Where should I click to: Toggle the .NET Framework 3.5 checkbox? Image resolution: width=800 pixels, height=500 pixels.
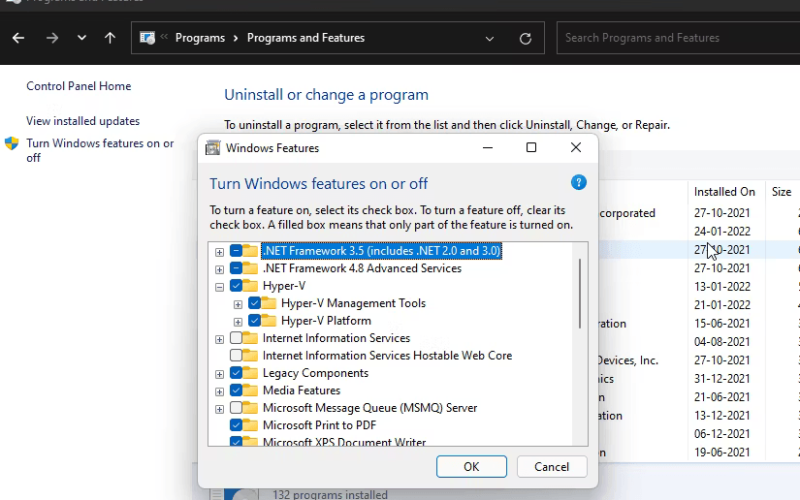tap(236, 251)
